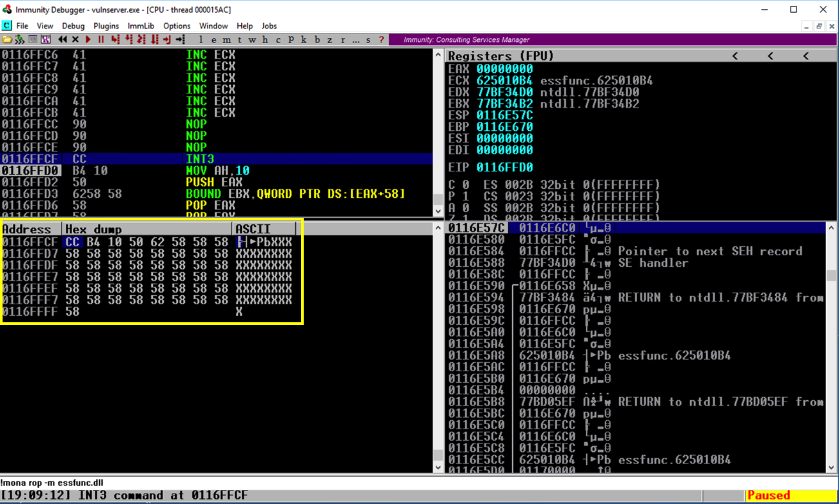Image resolution: width=839 pixels, height=504 pixels.
Task: Click the open file folder icon
Action: 7,40
